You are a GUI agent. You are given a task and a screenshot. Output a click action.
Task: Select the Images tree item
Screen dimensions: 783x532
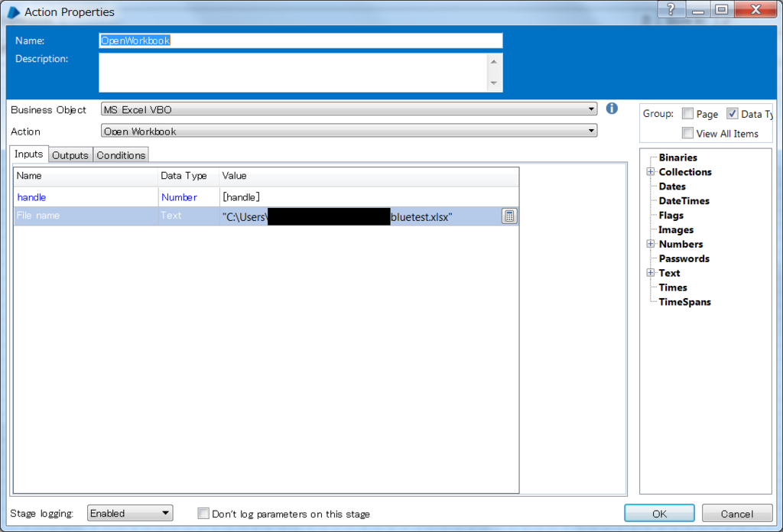point(676,230)
